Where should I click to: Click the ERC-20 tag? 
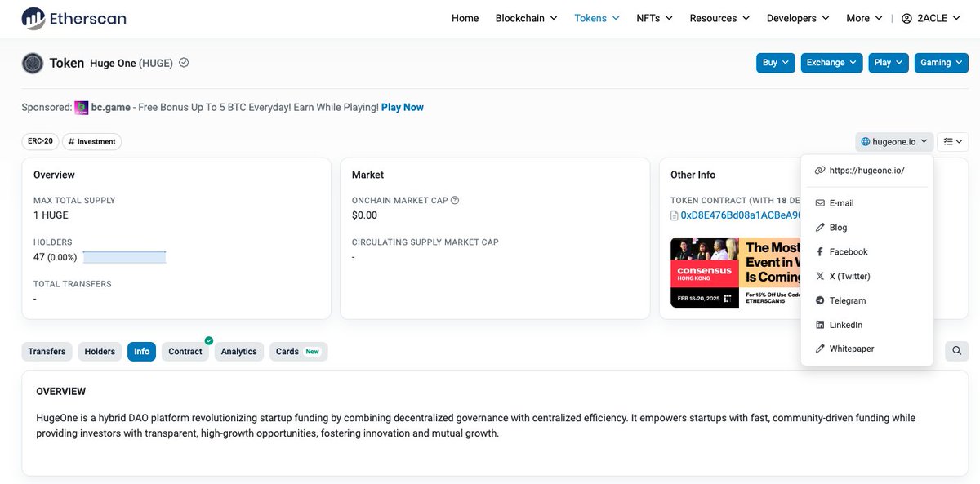[x=40, y=141]
